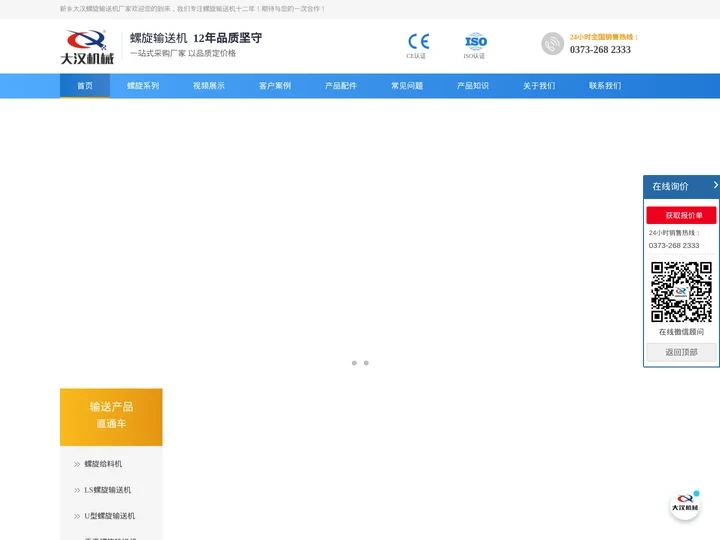Scan-click the WeChat QR code image
This screenshot has height=540, width=720.
(681, 292)
